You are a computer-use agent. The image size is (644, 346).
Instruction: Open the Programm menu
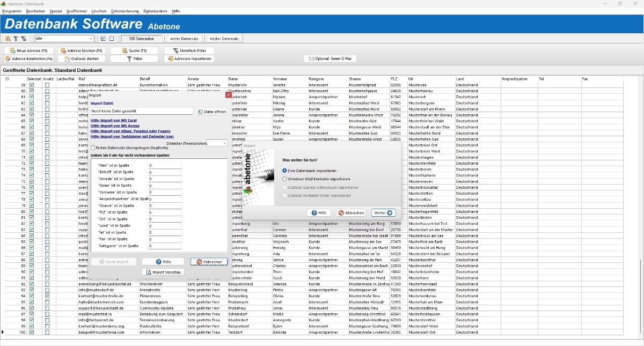pyautogui.click(x=12, y=11)
